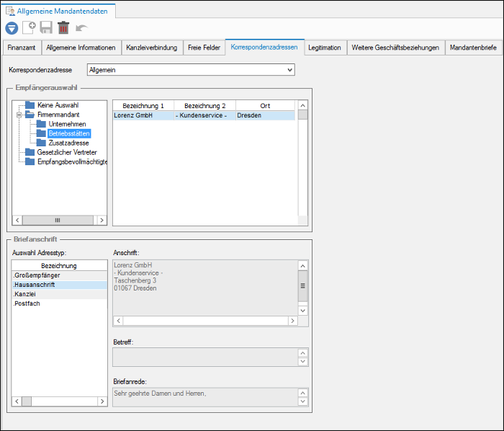This screenshot has height=431, width=504.
Task: Sort by Bezeichnung 1 column header
Action: [143, 106]
